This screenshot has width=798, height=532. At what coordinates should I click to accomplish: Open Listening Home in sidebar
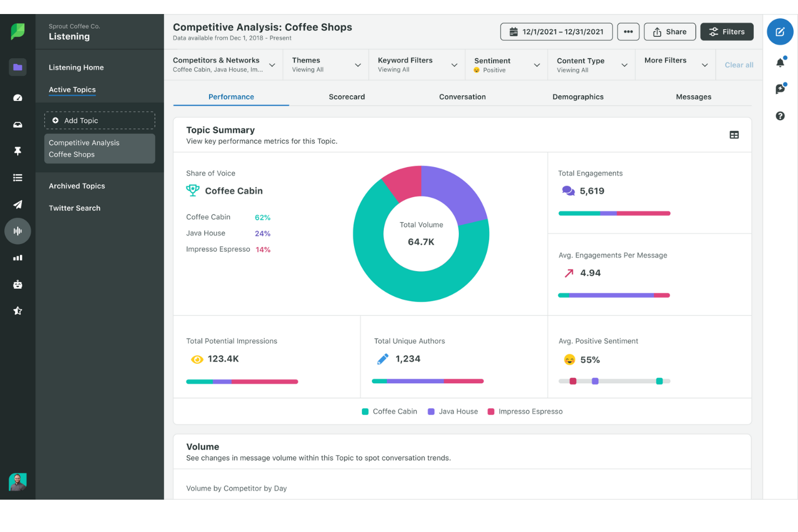(76, 67)
